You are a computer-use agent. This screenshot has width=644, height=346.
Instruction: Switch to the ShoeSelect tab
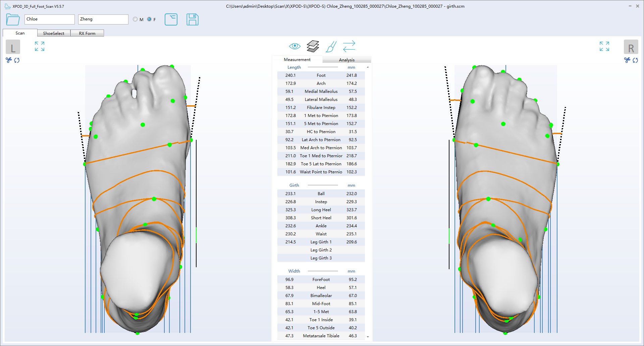coord(54,33)
